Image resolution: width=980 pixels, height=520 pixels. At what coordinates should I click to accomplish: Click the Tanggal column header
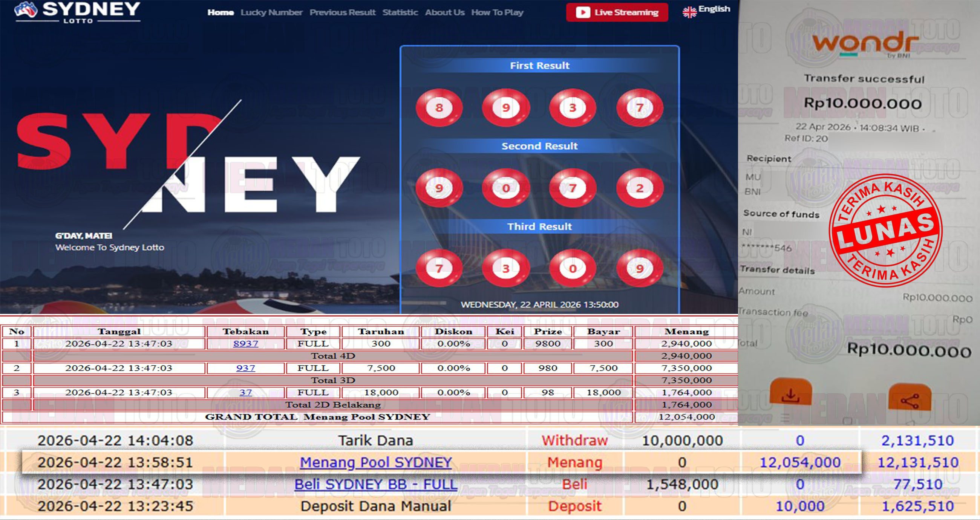(119, 331)
